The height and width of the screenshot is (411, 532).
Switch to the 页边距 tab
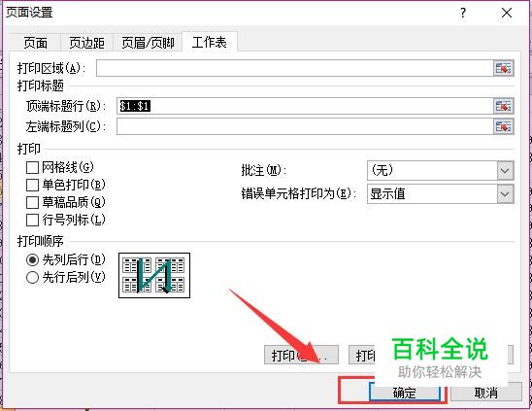(86, 43)
